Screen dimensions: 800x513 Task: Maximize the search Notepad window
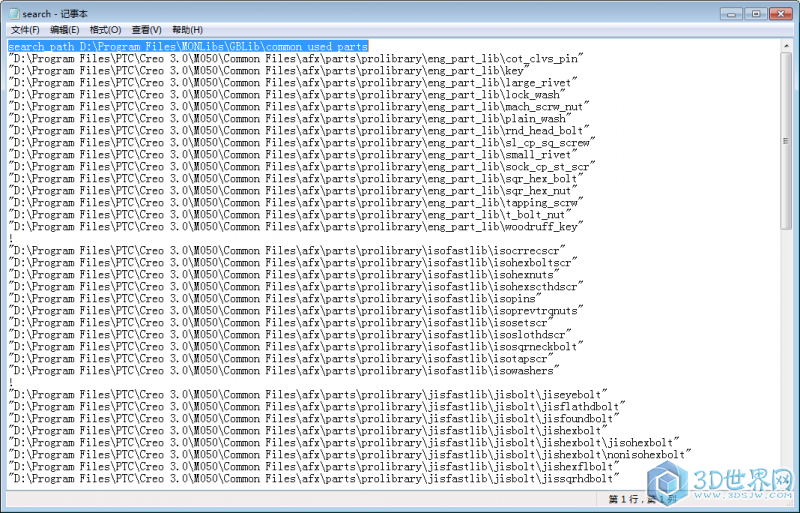tap(756, 13)
